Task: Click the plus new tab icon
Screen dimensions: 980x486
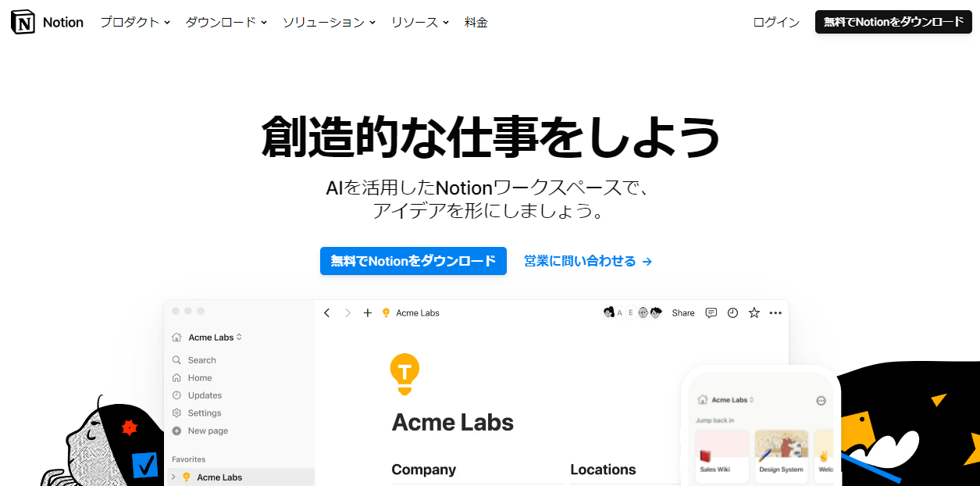Action: tap(368, 313)
